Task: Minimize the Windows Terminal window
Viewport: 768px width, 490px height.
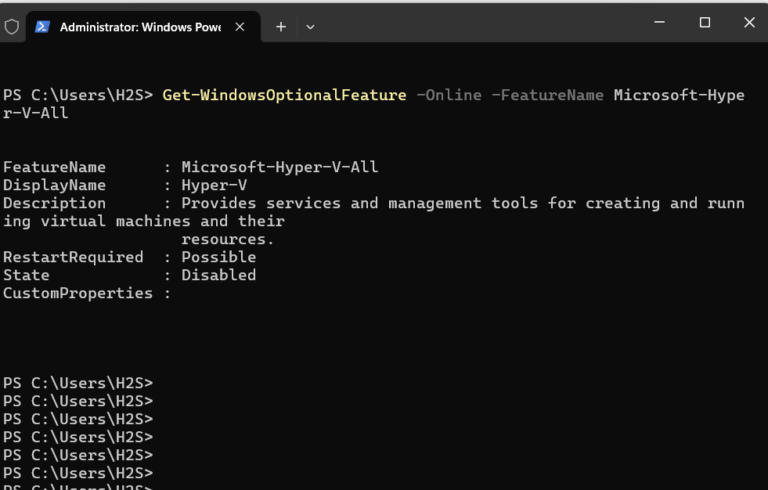Action: coord(660,22)
